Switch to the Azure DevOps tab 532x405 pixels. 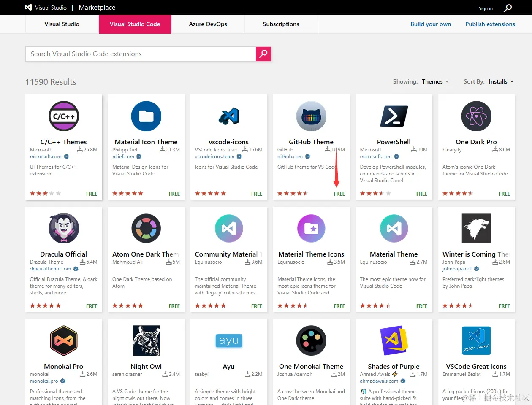pyautogui.click(x=208, y=24)
